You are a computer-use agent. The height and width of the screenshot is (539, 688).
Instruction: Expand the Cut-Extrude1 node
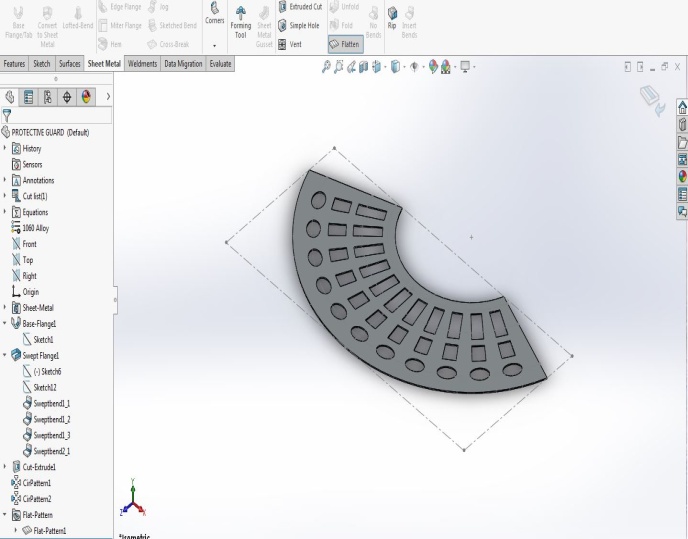coord(5,467)
